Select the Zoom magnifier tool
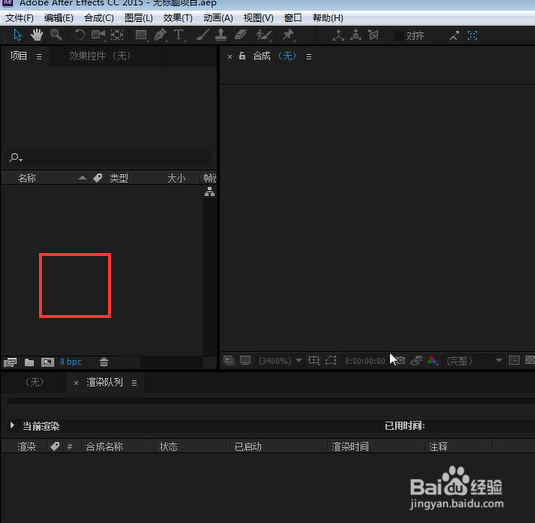 [x=56, y=35]
